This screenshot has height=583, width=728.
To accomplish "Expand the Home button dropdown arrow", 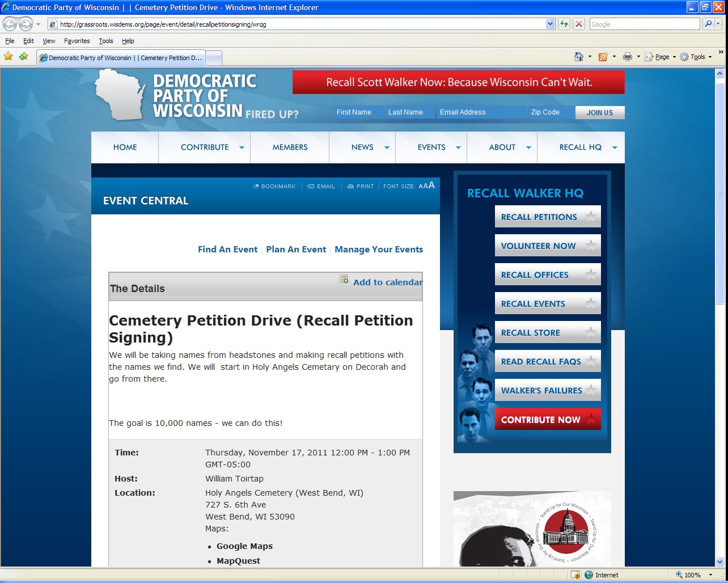I will [590, 57].
